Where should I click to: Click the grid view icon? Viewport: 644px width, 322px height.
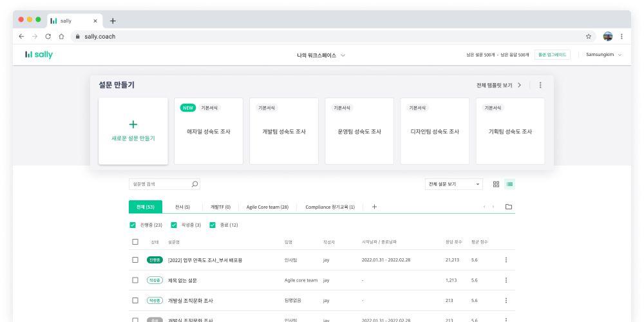tap(496, 184)
